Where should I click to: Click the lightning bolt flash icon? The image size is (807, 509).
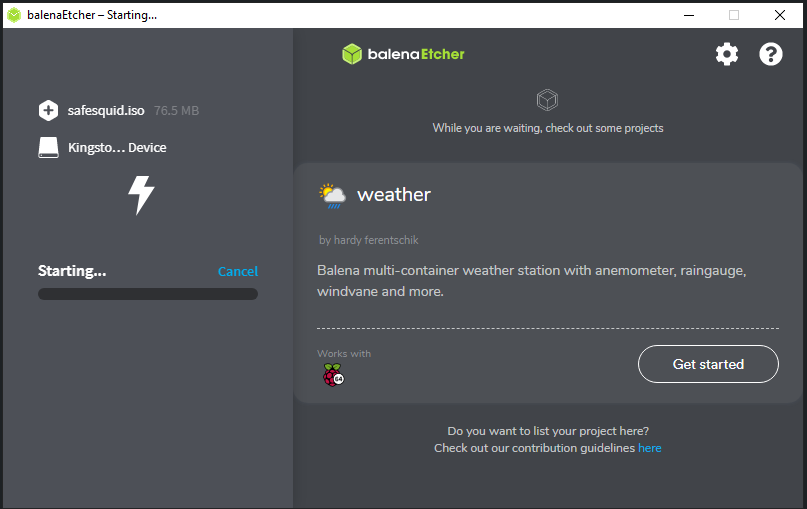(141, 195)
